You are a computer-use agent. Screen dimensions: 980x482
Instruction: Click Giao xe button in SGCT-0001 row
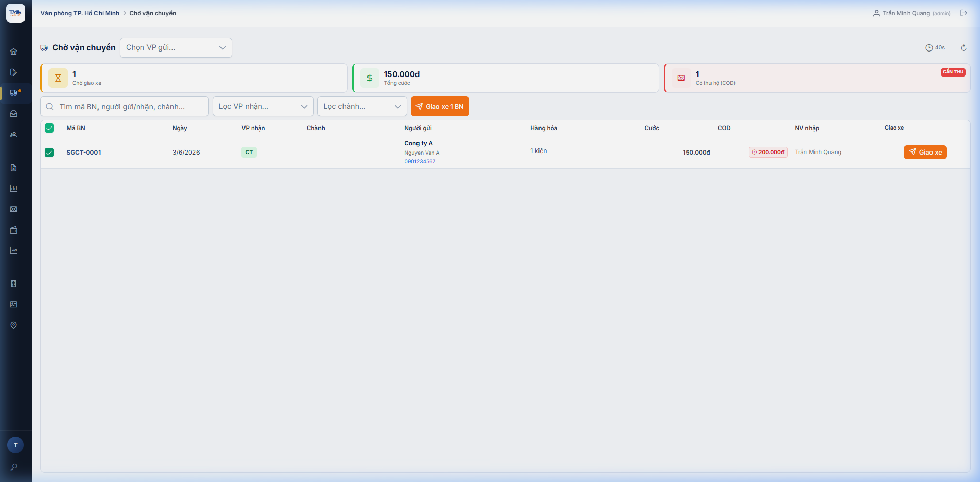click(925, 153)
